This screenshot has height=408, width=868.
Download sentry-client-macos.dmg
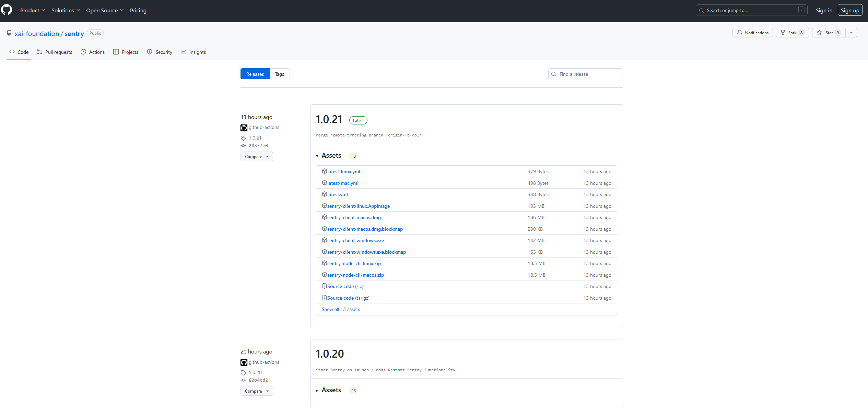click(x=354, y=217)
